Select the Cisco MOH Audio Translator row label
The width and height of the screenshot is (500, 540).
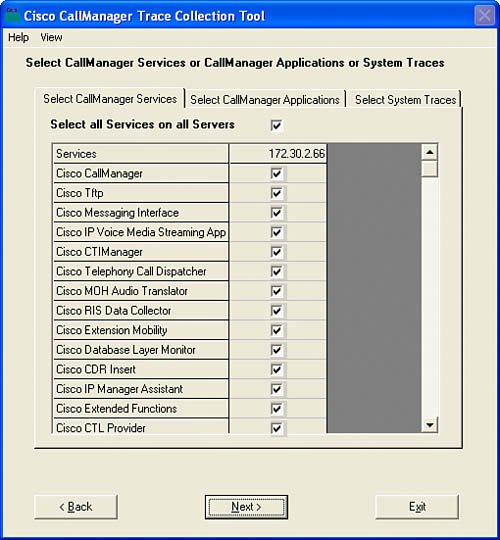pyautogui.click(x=140, y=291)
